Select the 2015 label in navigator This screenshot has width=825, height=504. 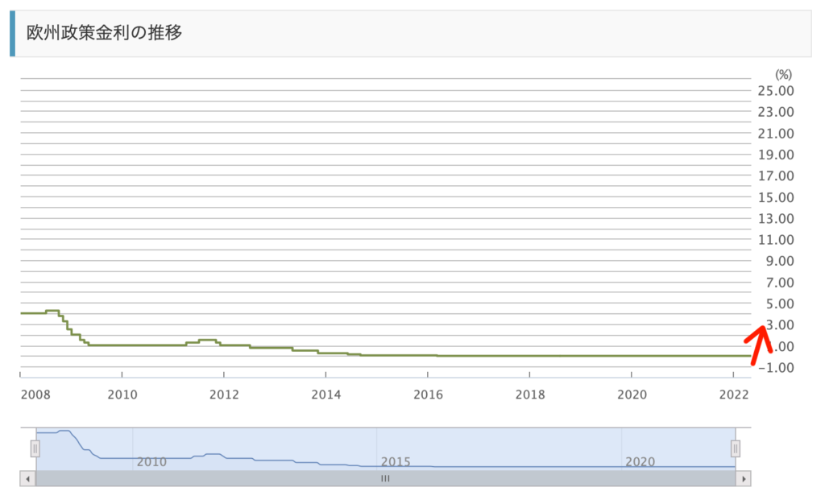coord(396,462)
